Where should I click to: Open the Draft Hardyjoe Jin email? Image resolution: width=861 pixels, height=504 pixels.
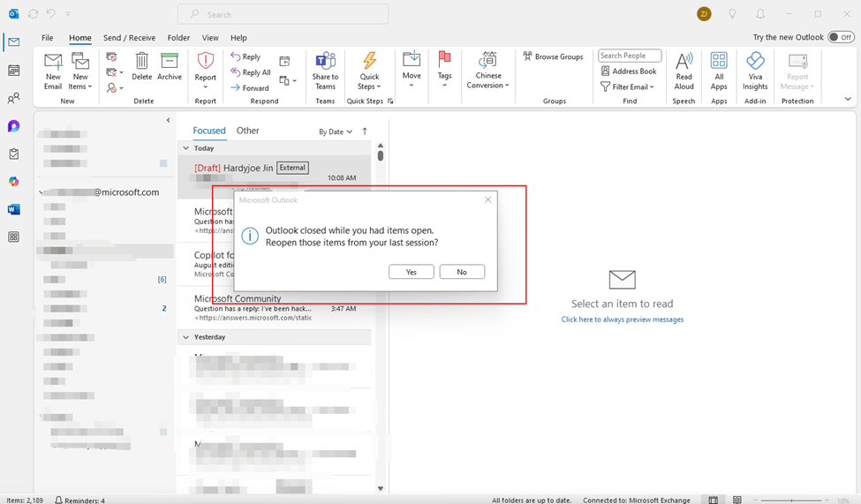click(274, 176)
